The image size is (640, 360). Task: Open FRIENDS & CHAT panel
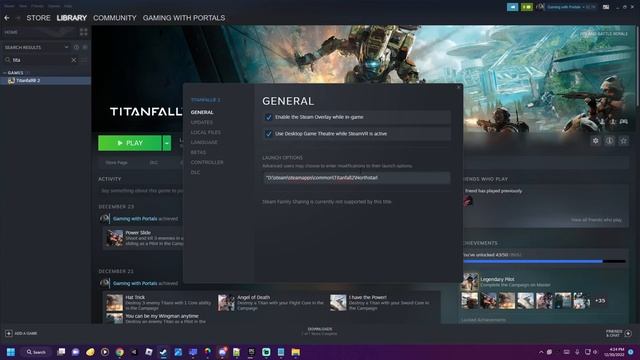619,333
